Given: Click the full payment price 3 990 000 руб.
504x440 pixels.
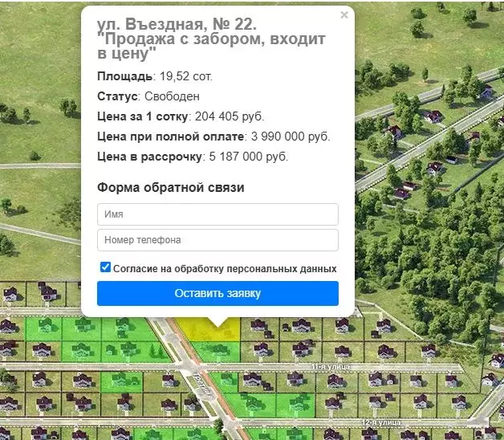Looking at the screenshot, I should (x=291, y=136).
